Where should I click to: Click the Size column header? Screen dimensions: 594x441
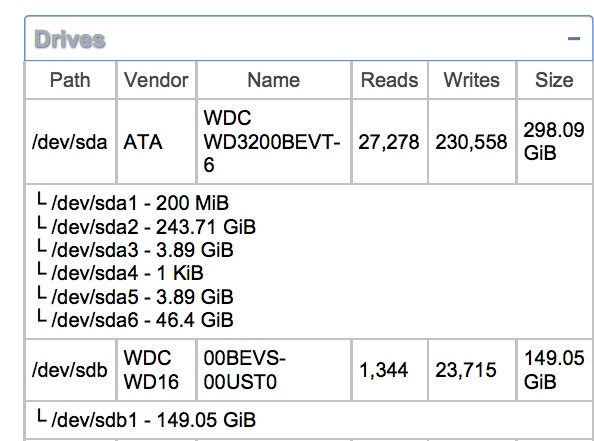point(554,80)
